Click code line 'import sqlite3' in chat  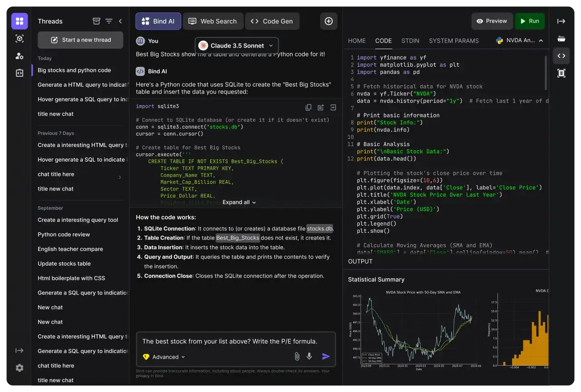158,106
